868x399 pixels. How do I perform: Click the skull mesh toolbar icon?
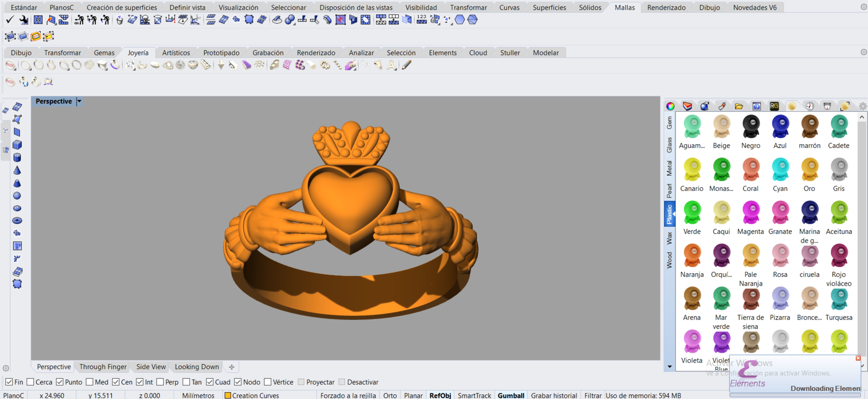145,20
